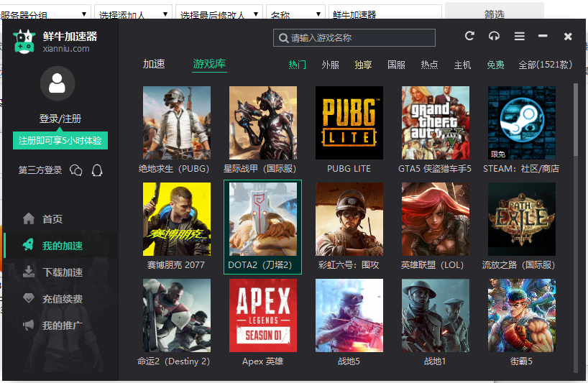
Task: Select the 免费 category filter
Action: point(495,65)
